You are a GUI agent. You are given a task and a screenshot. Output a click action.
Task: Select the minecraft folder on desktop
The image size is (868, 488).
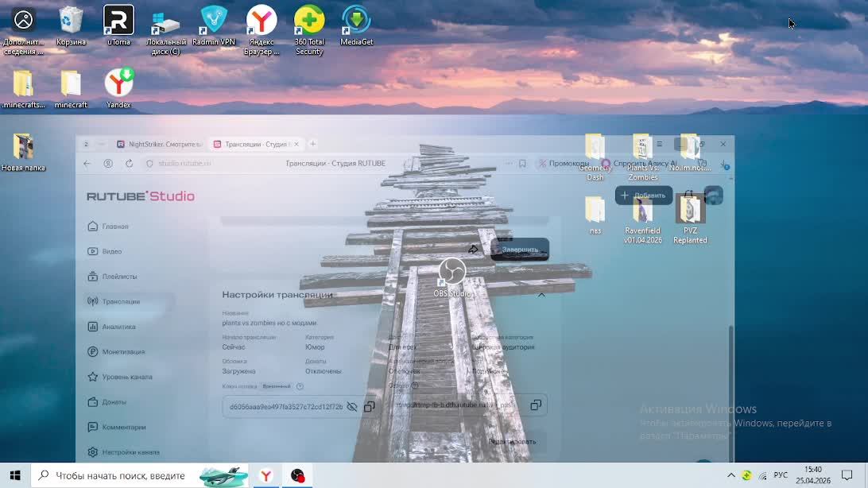(71, 88)
